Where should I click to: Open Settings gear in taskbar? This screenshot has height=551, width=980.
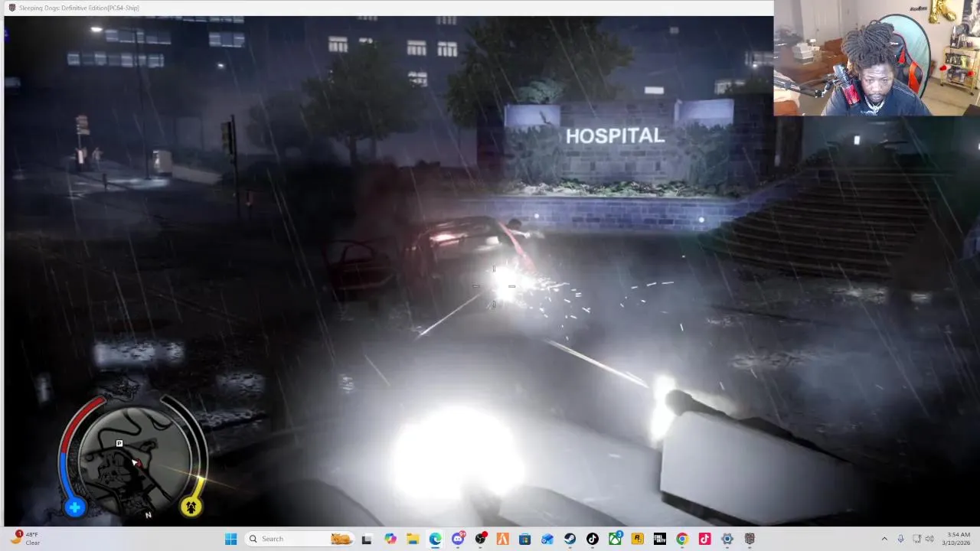727,539
